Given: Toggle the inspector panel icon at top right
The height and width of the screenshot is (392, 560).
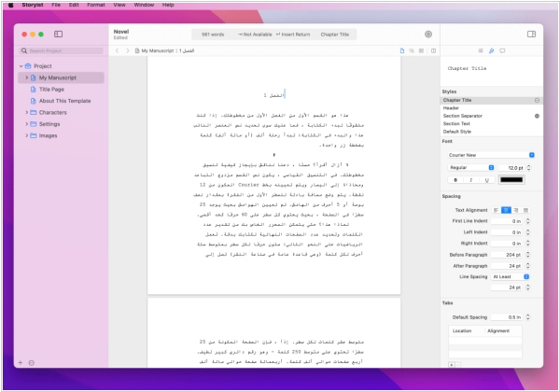Looking at the screenshot, I should coord(530,34).
